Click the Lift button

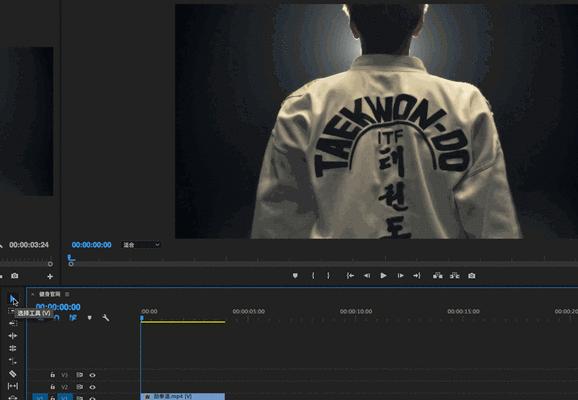(x=438, y=275)
